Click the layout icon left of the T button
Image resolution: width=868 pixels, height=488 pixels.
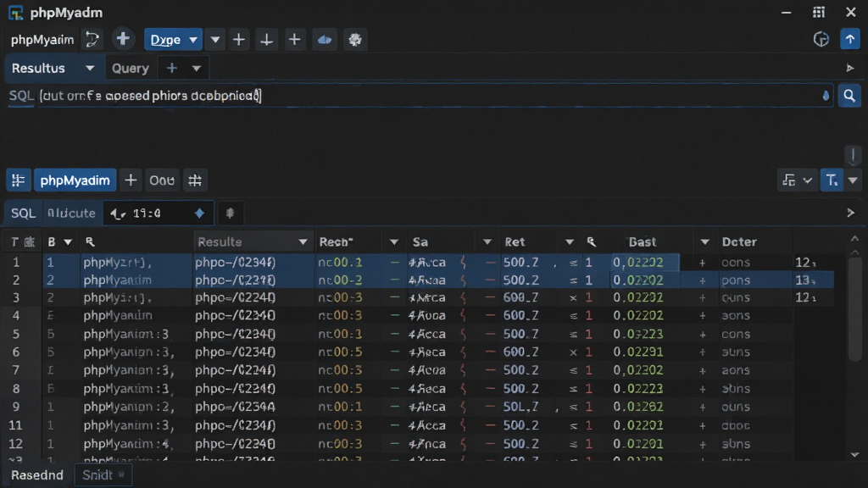(789, 180)
